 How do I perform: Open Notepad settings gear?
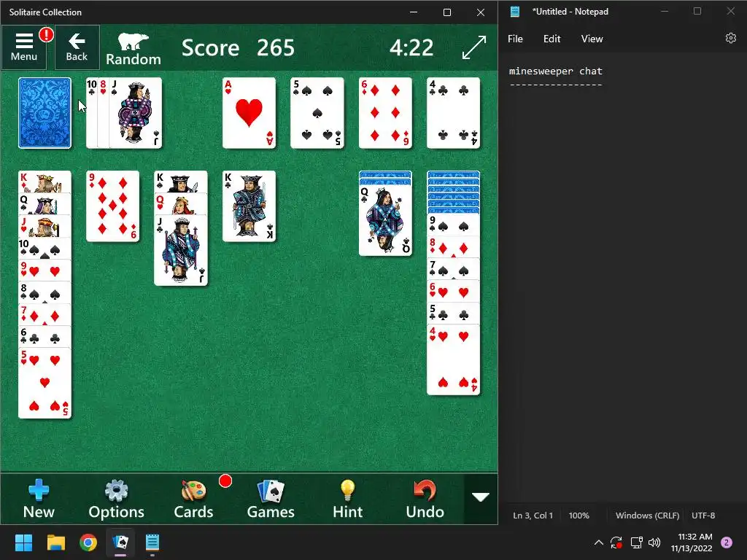click(731, 38)
